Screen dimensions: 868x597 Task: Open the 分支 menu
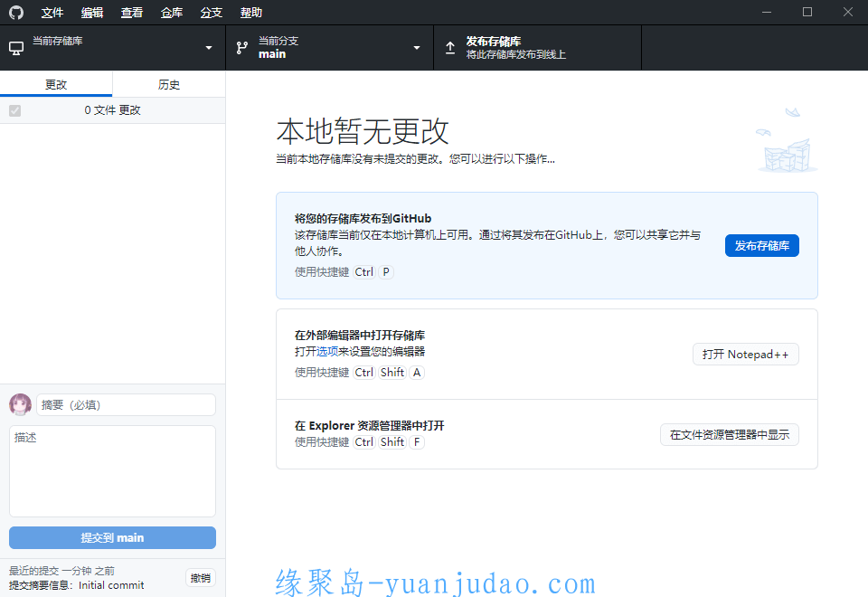point(212,13)
